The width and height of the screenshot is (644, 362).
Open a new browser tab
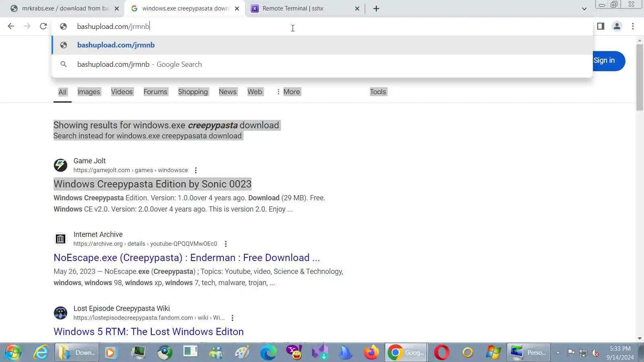pos(376,8)
